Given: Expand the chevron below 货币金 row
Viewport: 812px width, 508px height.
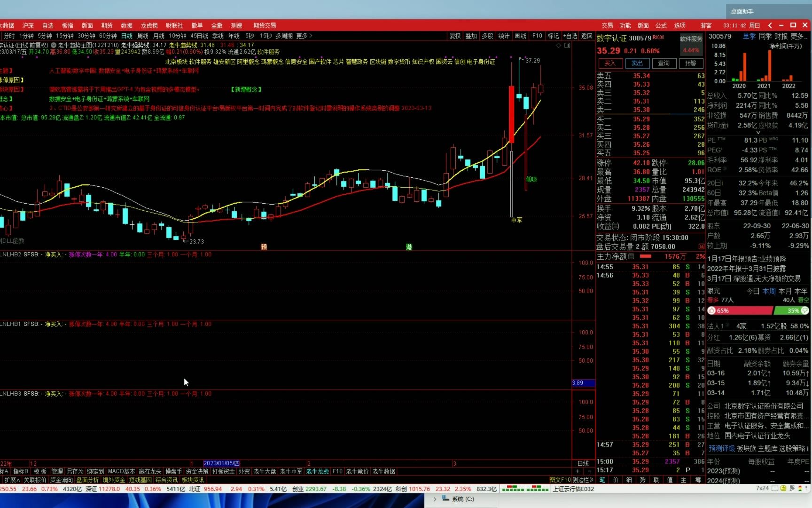Looking at the screenshot, I should (x=758, y=133).
